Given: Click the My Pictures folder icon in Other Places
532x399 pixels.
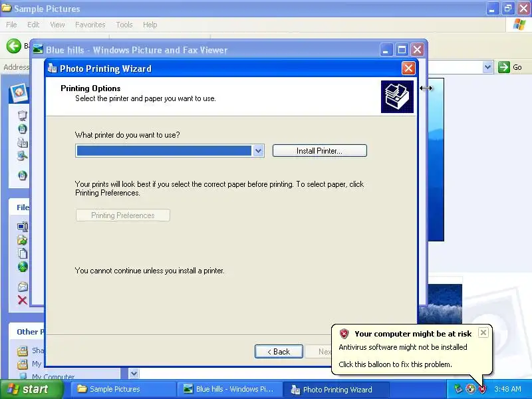Looking at the screenshot, I should (x=23, y=364).
